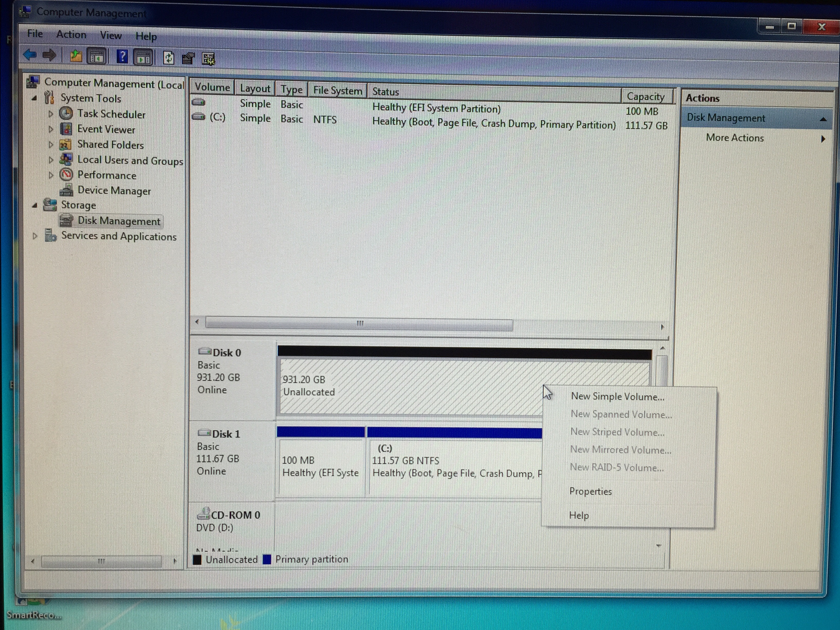Expand the Shared Folders node

click(50, 144)
